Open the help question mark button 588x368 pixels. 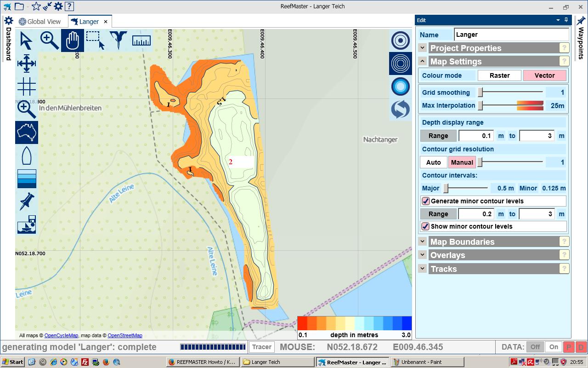[69, 6]
